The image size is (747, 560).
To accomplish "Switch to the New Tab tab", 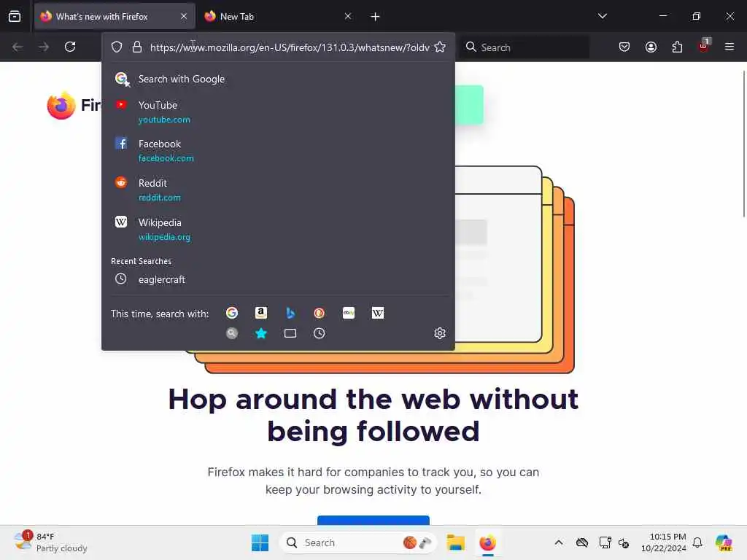I will pos(278,17).
